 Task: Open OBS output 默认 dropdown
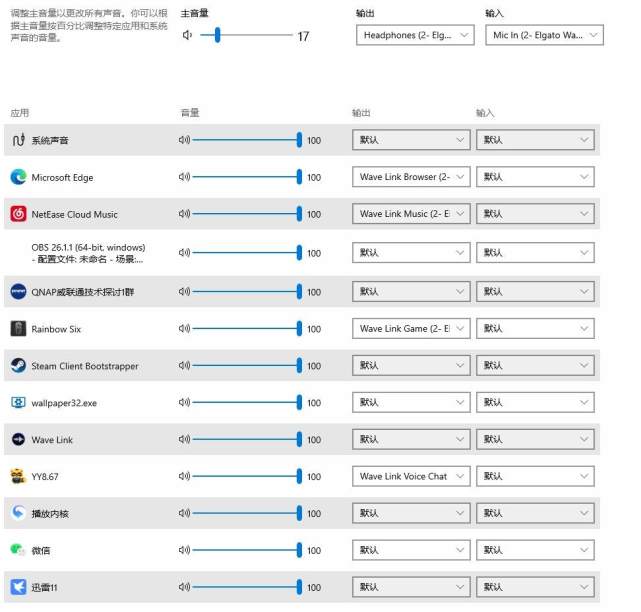[x=411, y=253]
